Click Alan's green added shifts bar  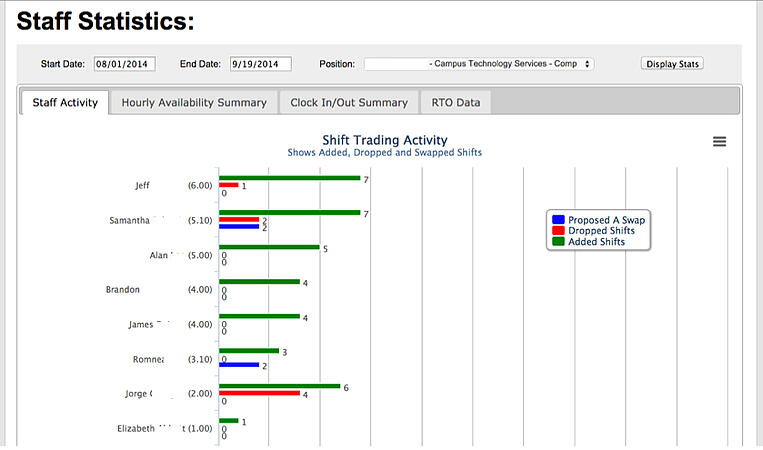[x=269, y=247]
